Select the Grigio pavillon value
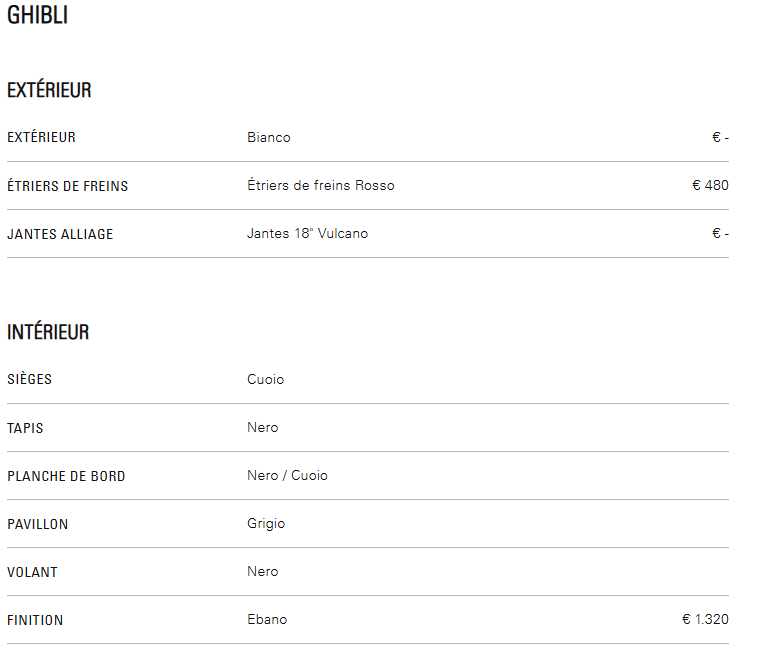The width and height of the screenshot is (763, 667). (266, 524)
